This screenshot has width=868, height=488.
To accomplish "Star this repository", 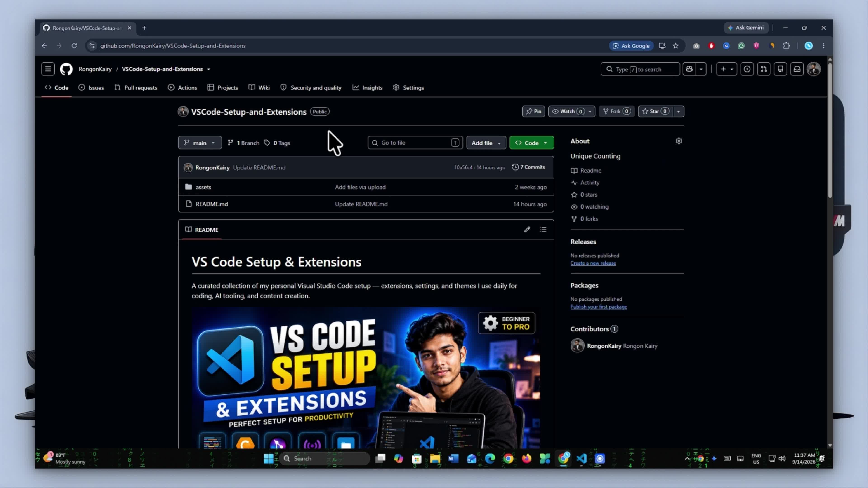I will pos(655,111).
